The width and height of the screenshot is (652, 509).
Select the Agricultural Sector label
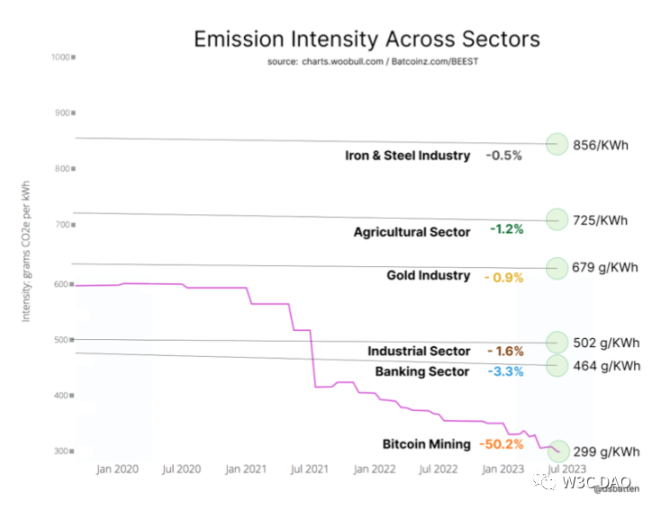pos(412,232)
